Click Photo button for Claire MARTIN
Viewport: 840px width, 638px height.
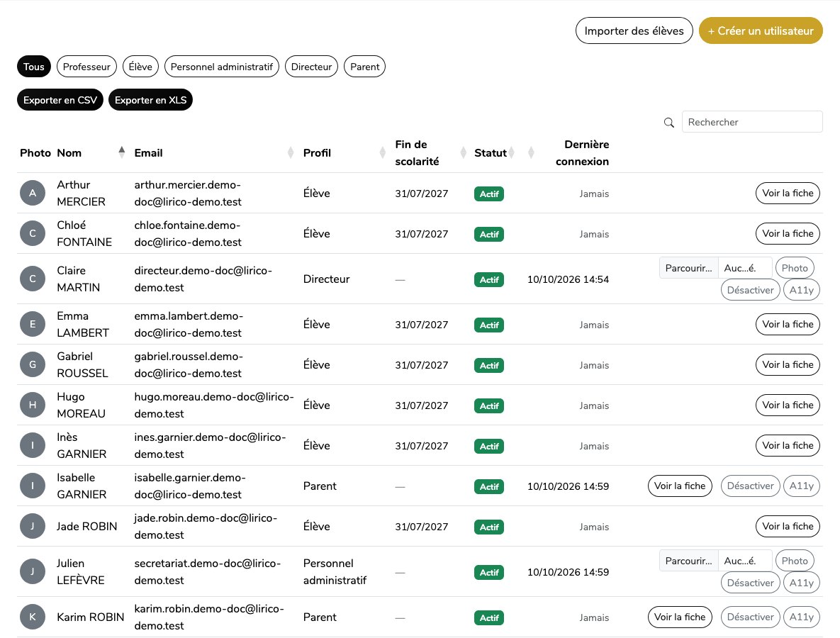pos(795,268)
